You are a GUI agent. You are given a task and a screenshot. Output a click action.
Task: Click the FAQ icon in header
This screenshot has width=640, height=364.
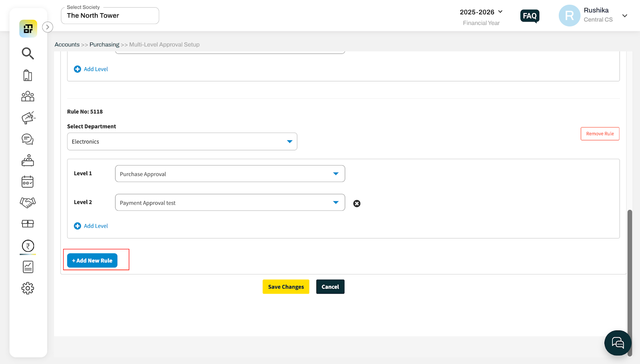530,16
